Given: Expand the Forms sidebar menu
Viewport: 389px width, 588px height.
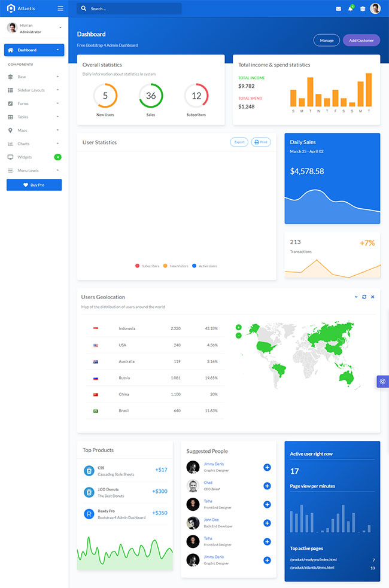Looking at the screenshot, I should coord(34,103).
